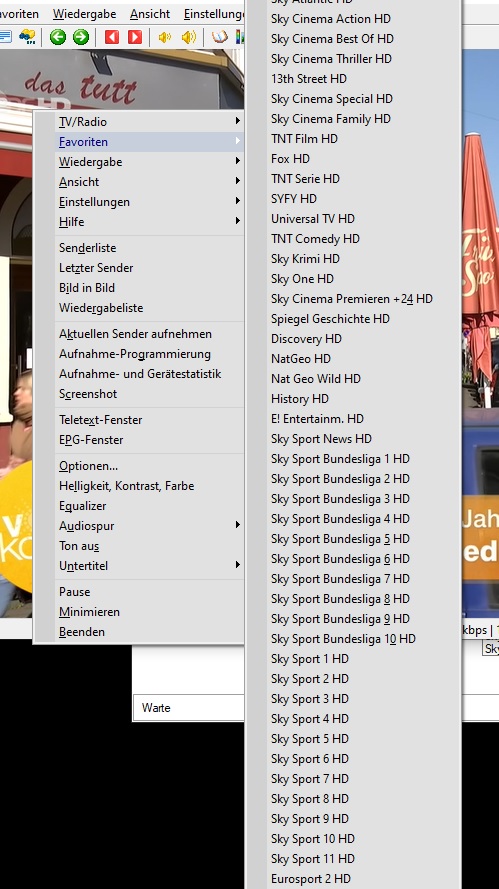499x889 pixels.
Task: Click the green right arrow next channel icon
Action: (x=81, y=37)
